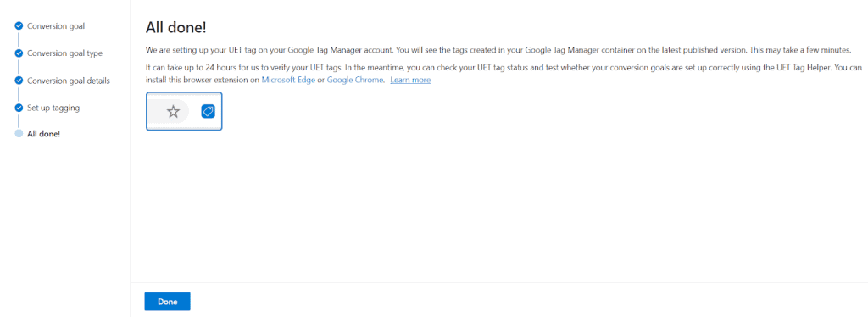The width and height of the screenshot is (868, 317).
Task: Click the blue Done button
Action: tap(167, 302)
